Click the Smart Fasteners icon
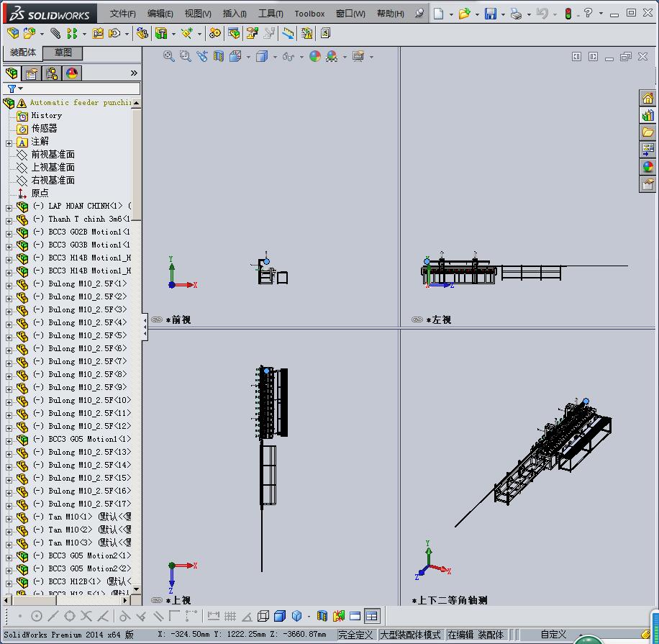The height and width of the screenshot is (644, 659). [x=98, y=33]
